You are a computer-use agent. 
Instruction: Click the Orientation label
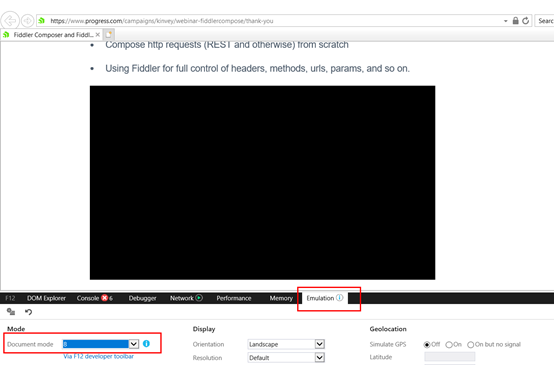pos(208,344)
